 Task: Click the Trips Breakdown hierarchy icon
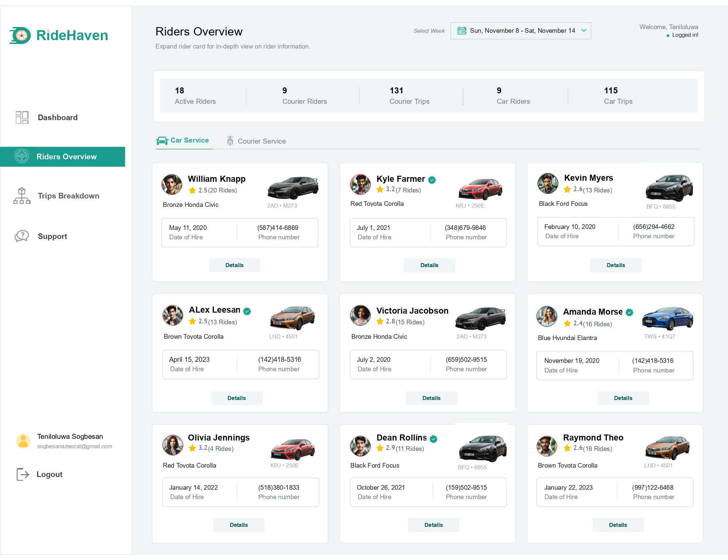pyautogui.click(x=22, y=196)
